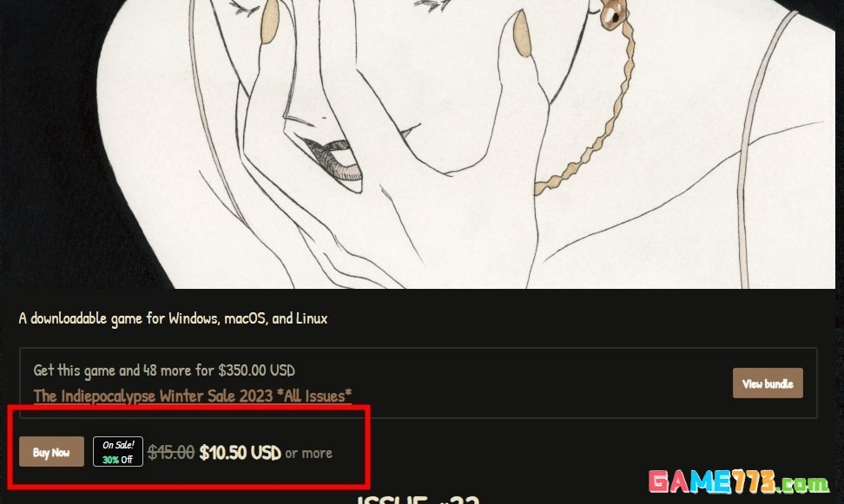
Task: Click the "or more" text beside the price
Action: (x=308, y=454)
